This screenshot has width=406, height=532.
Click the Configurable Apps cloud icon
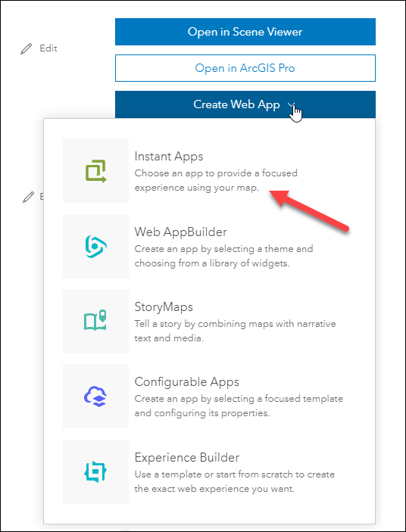coord(95,397)
